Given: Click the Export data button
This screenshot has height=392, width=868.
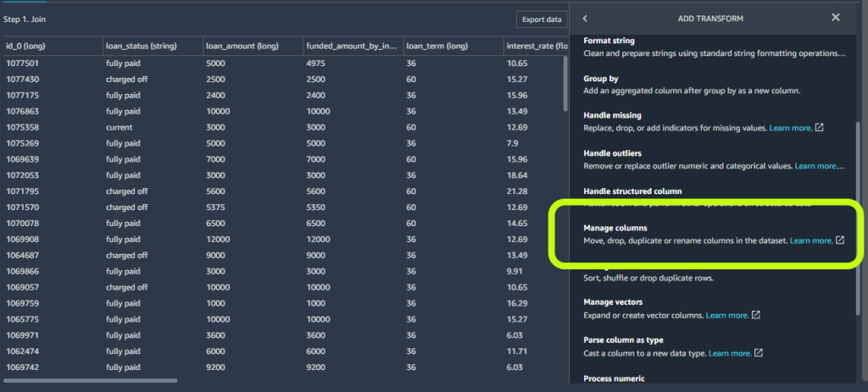Looking at the screenshot, I should 542,19.
